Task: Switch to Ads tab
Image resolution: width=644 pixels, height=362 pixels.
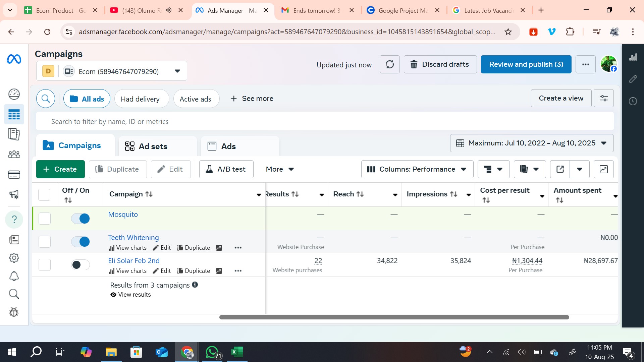Action: tap(240, 146)
